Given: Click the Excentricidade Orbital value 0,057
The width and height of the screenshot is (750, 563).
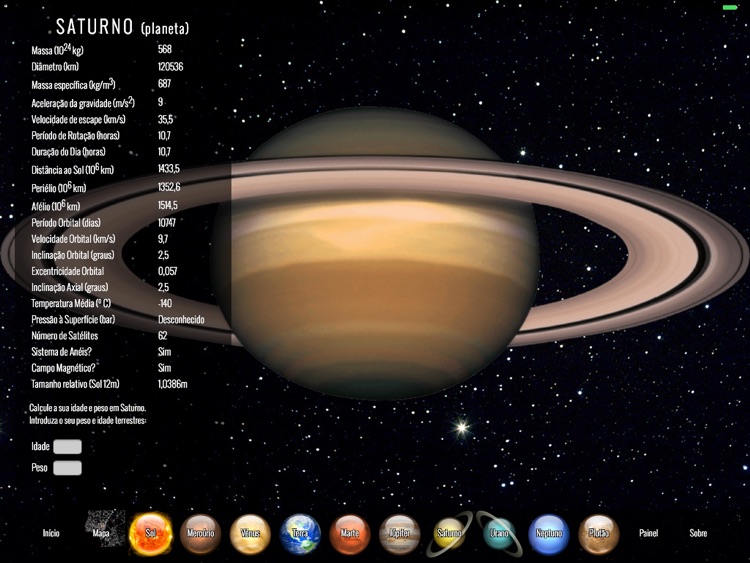Looking at the screenshot, I should [x=167, y=271].
